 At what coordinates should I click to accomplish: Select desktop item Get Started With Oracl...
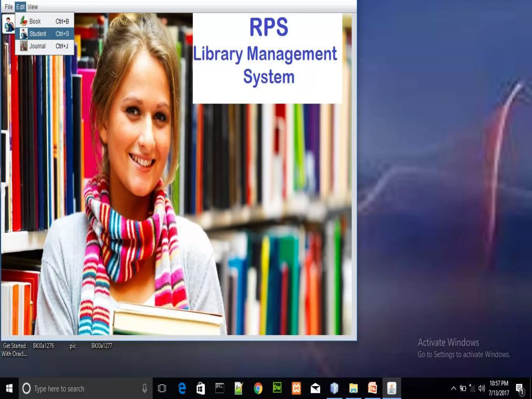point(14,350)
